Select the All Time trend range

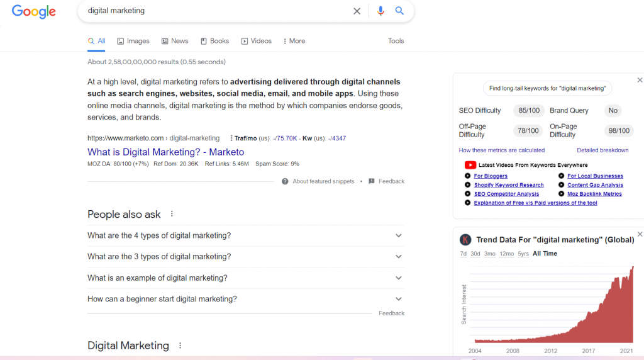(545, 254)
